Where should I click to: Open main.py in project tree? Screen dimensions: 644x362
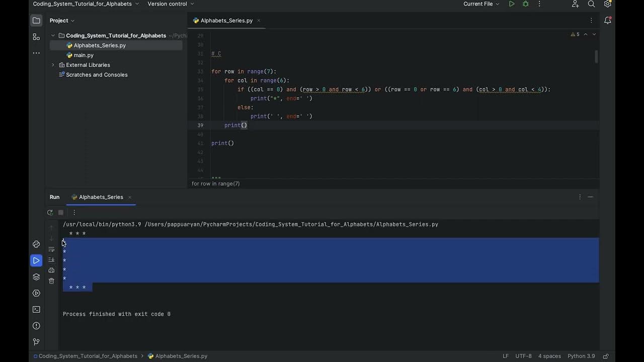pyautogui.click(x=84, y=55)
